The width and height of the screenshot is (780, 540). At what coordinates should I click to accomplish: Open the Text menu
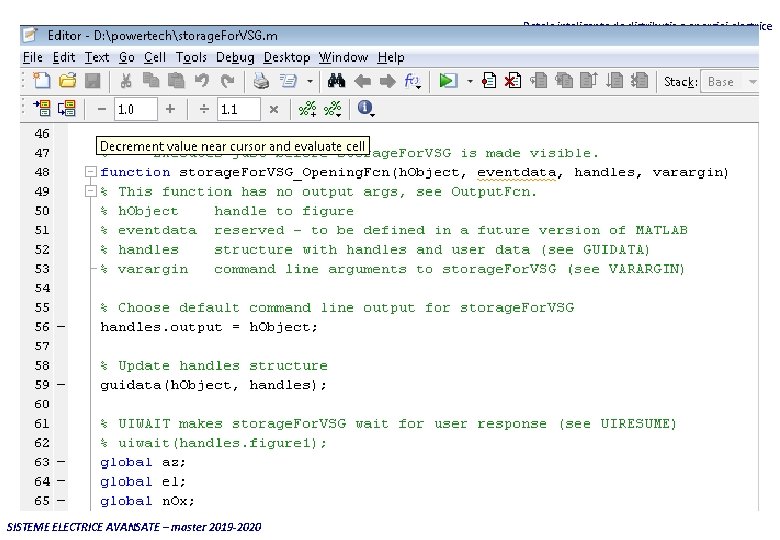tap(97, 58)
